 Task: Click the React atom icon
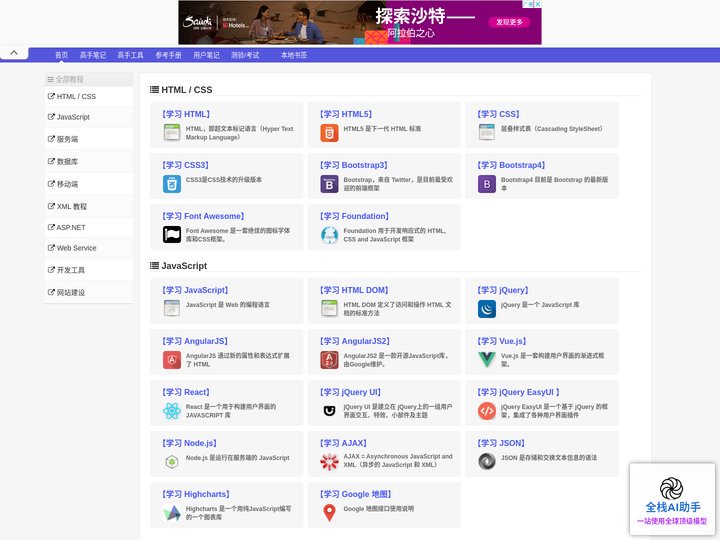(172, 411)
